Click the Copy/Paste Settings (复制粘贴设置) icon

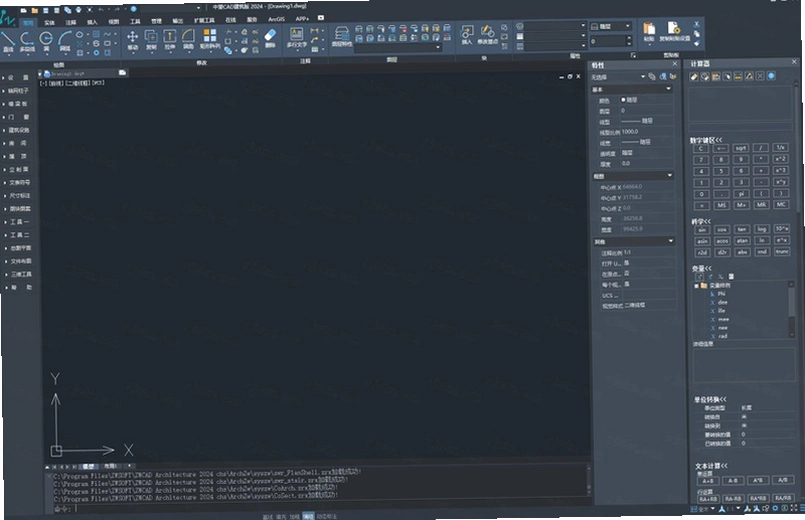674,31
